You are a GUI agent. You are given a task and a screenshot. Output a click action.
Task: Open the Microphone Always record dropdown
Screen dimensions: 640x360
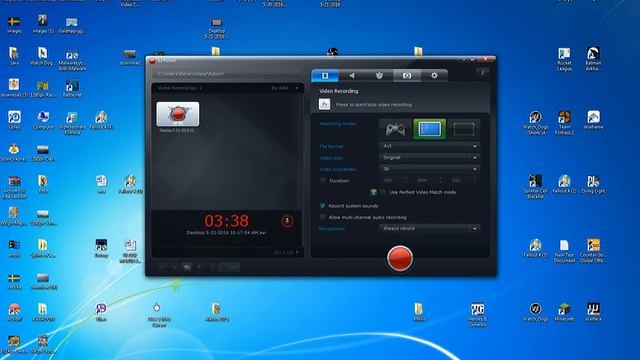click(429, 229)
